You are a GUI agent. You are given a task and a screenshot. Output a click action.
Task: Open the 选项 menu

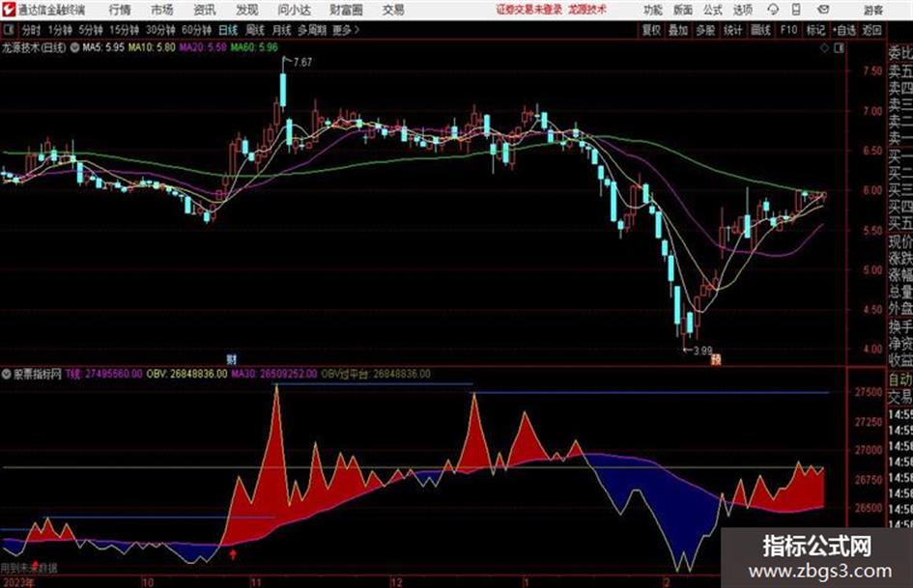click(742, 10)
